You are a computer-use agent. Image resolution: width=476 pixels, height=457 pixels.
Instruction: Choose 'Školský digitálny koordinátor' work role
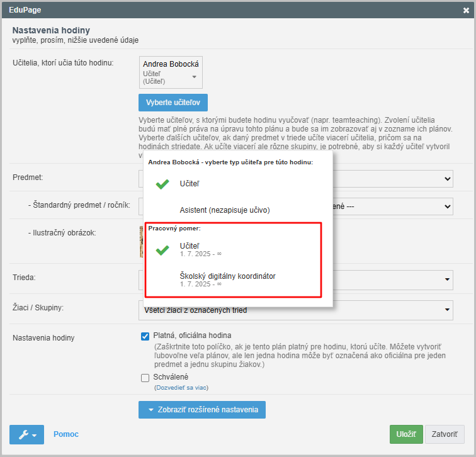click(227, 276)
